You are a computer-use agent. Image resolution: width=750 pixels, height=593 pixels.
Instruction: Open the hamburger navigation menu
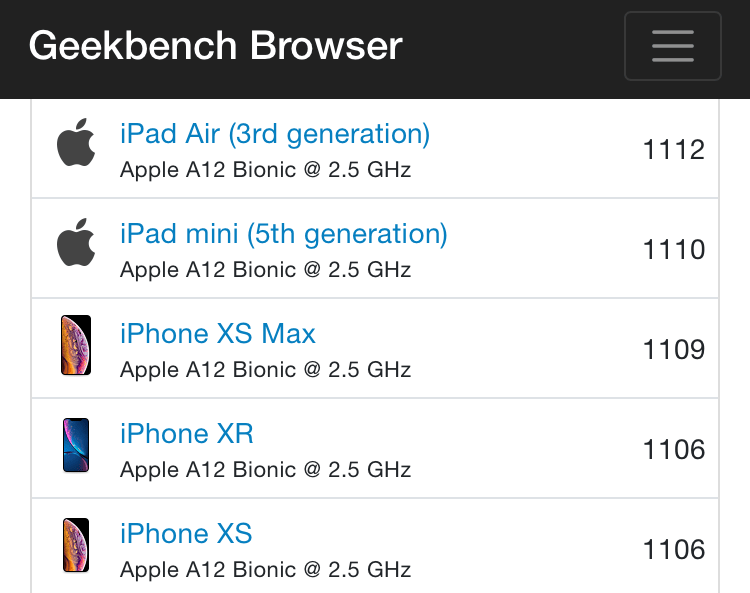click(x=673, y=46)
